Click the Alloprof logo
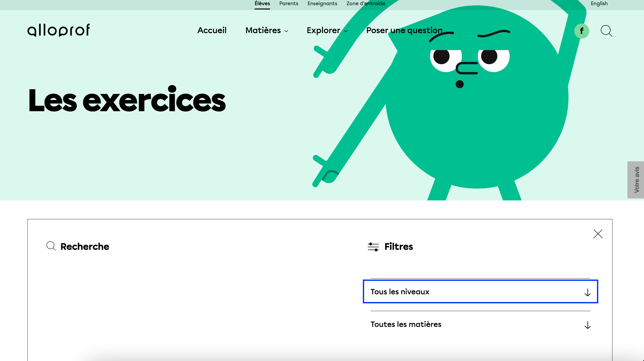The image size is (644, 361). (x=59, y=30)
